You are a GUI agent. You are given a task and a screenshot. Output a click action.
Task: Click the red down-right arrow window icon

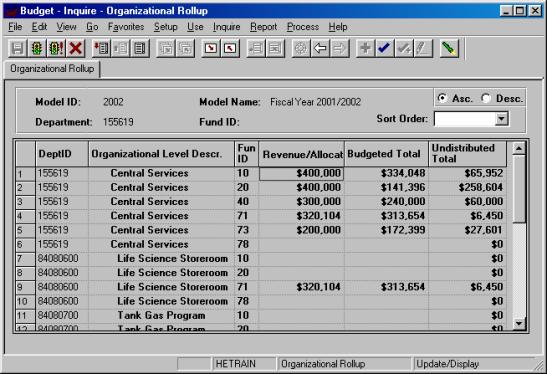coord(211,48)
